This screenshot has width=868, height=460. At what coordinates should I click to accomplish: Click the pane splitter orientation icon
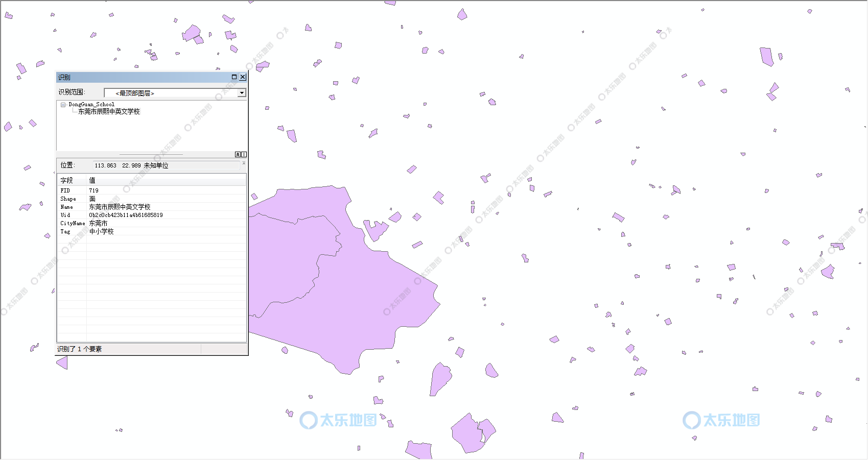[244, 154]
